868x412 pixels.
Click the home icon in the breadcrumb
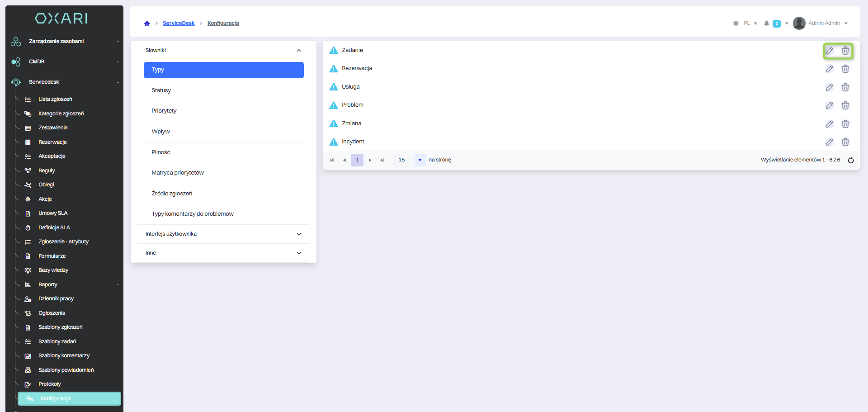147,24
